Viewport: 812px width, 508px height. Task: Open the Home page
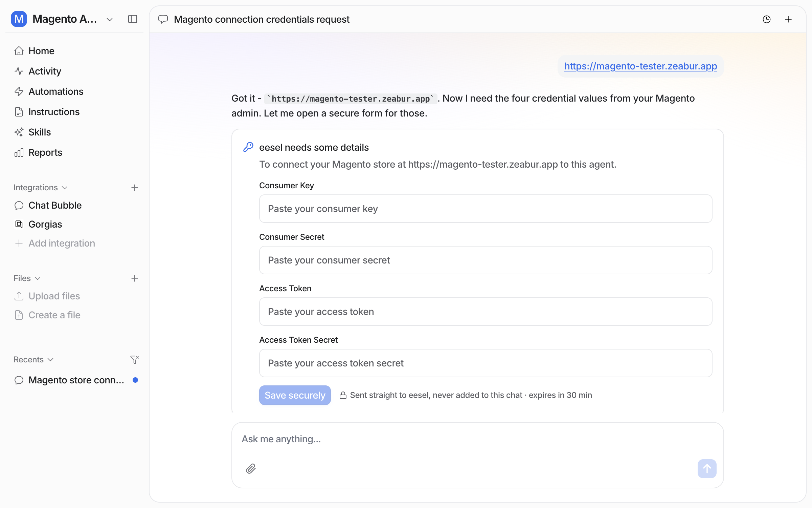coord(74,51)
